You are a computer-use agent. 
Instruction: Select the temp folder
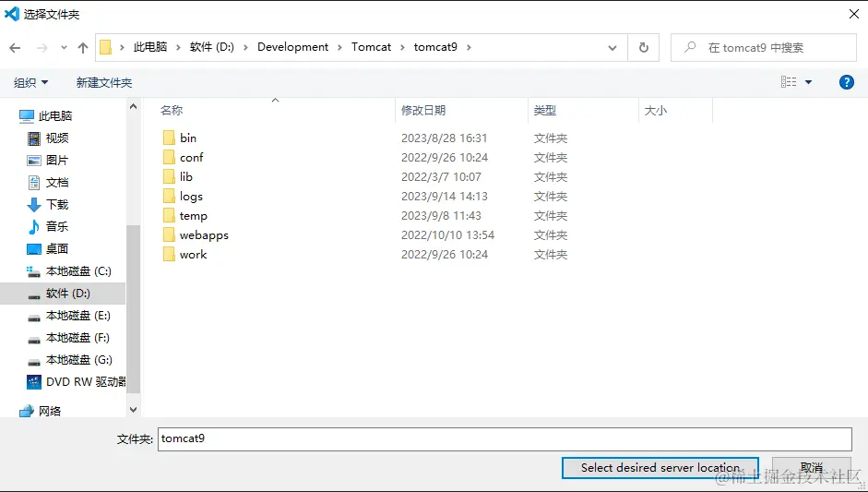tap(193, 215)
